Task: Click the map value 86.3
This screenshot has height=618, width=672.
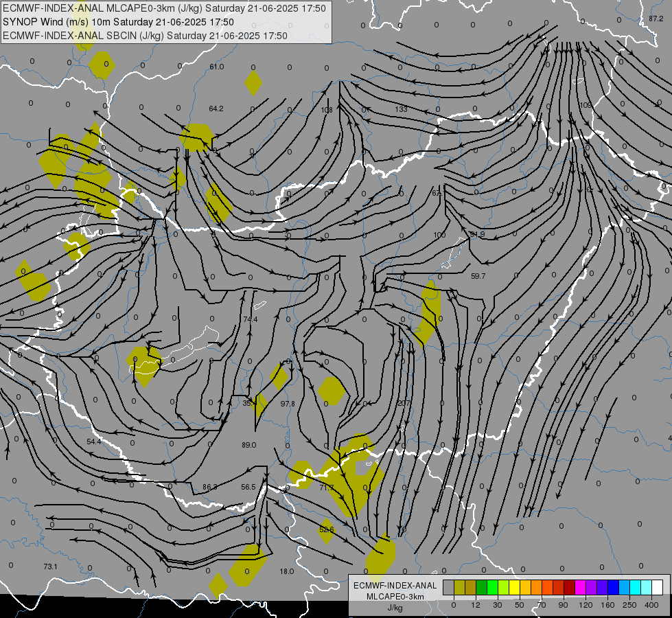Action: (x=209, y=487)
